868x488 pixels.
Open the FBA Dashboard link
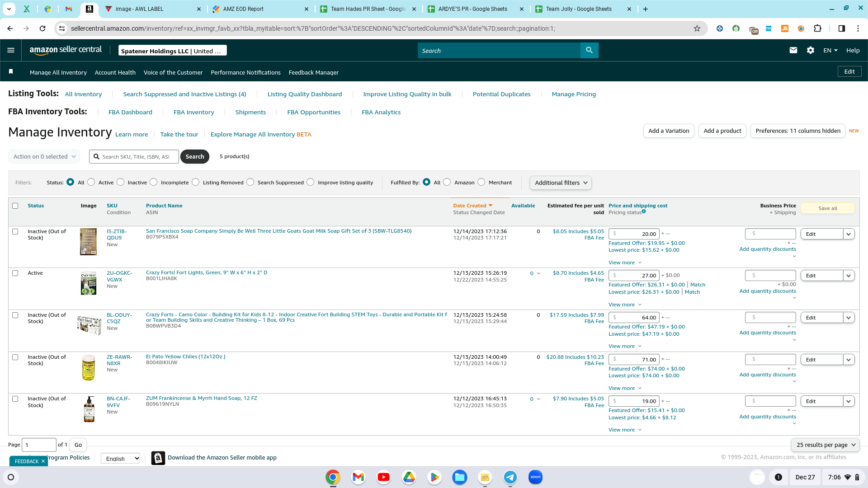pos(130,113)
